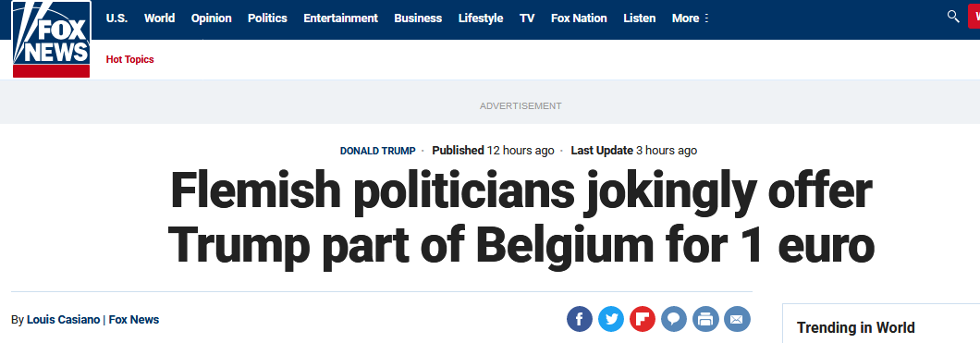Navigate to Politics
980x343 pixels.
click(267, 18)
